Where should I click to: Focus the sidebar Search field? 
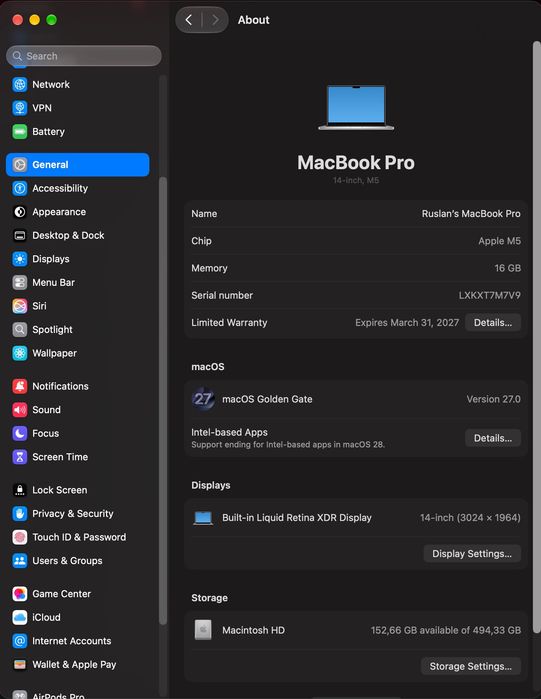[84, 56]
